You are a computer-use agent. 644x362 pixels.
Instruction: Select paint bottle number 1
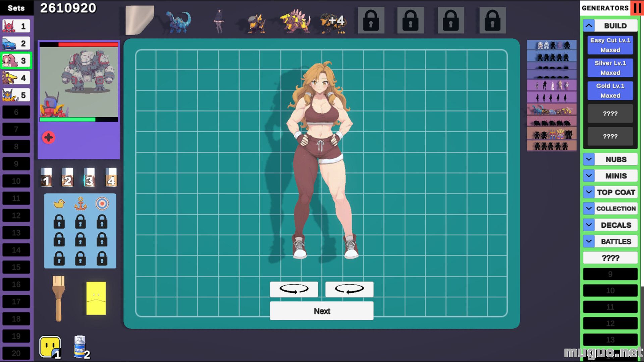pos(46,177)
